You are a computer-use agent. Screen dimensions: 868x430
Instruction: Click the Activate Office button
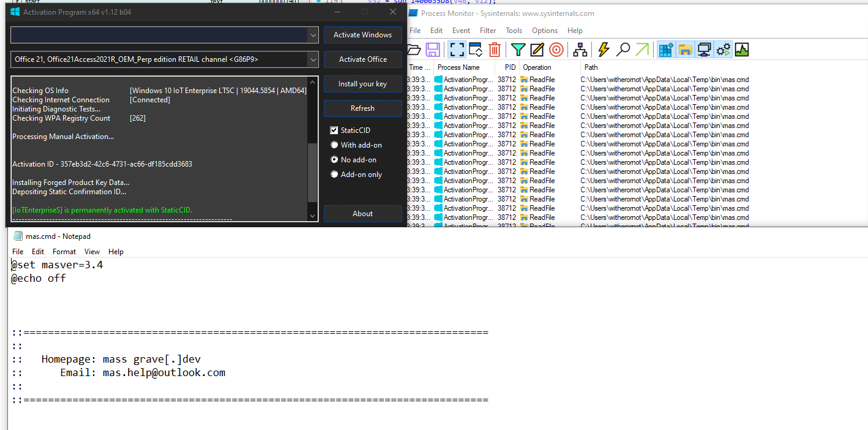362,59
